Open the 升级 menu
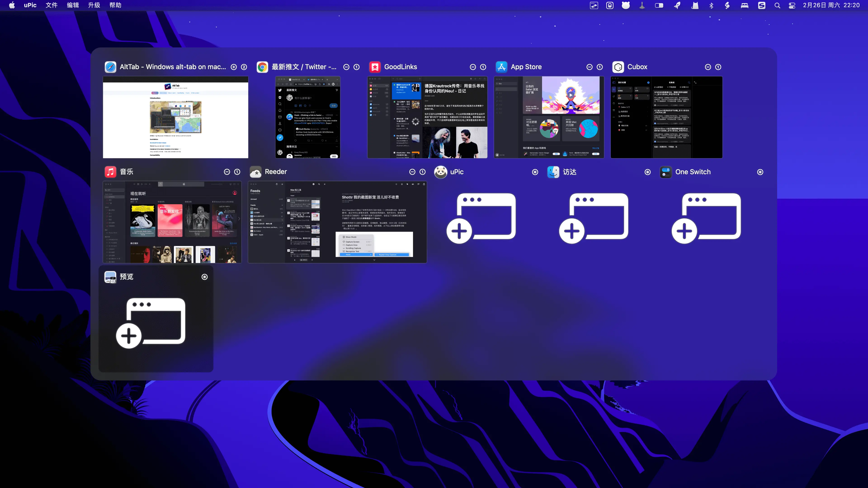Image resolution: width=868 pixels, height=488 pixels. click(94, 5)
